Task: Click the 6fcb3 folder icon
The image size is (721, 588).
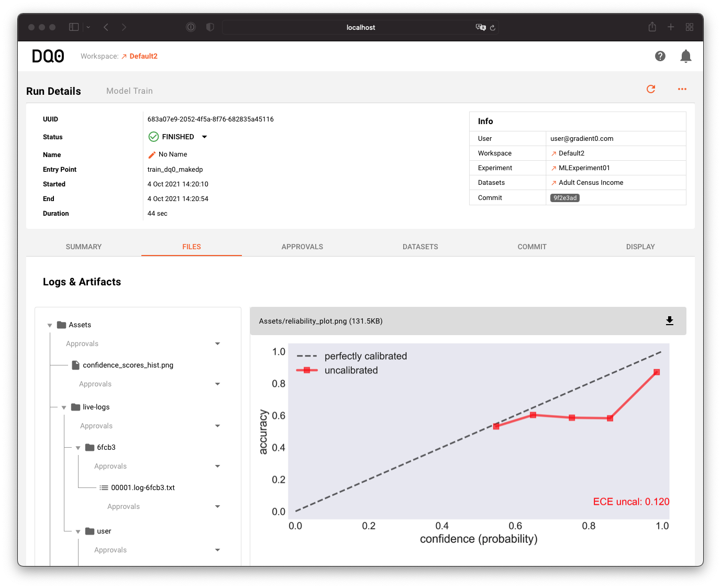Action: (x=90, y=447)
